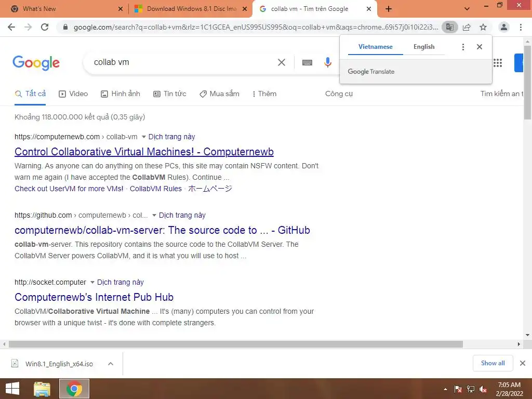Expand dropdown arrow next to socket.computer URL
Viewport: 532px width, 399px height.
point(92,282)
